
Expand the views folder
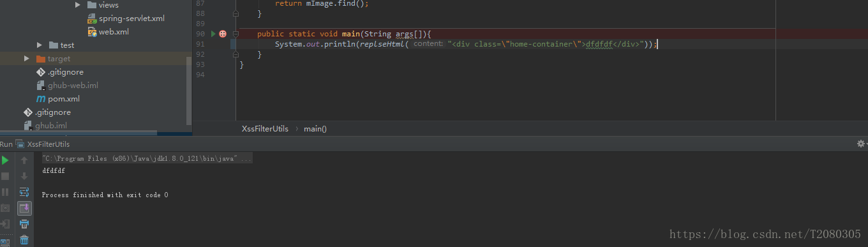(x=77, y=5)
